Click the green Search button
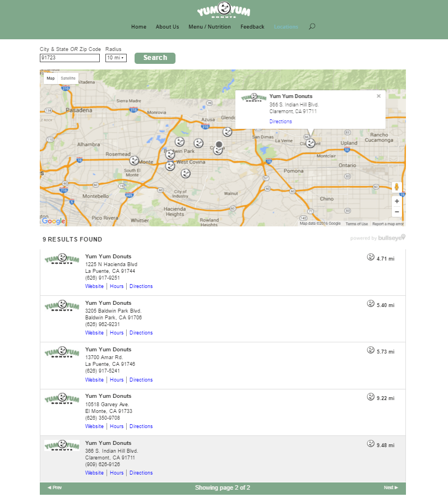 pyautogui.click(x=155, y=58)
